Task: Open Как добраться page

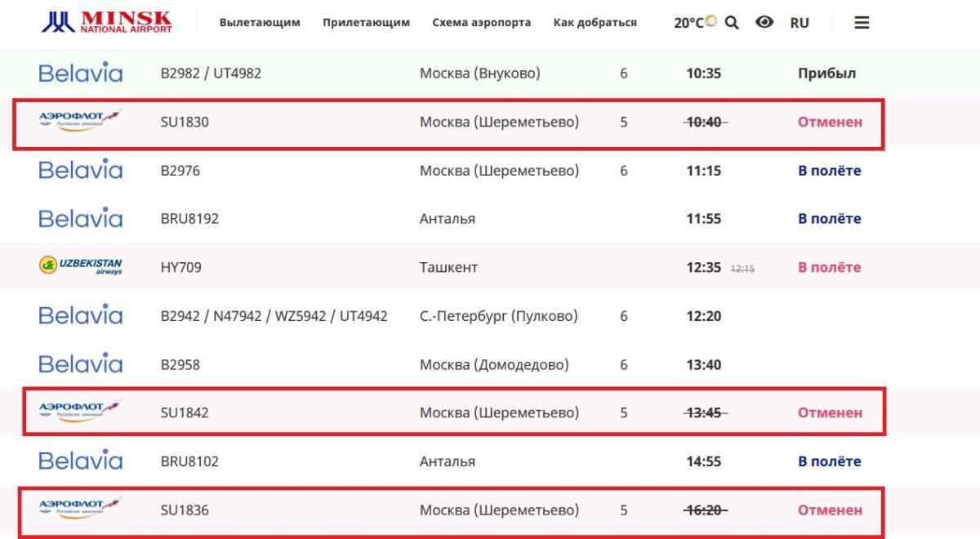Action: 595,23
